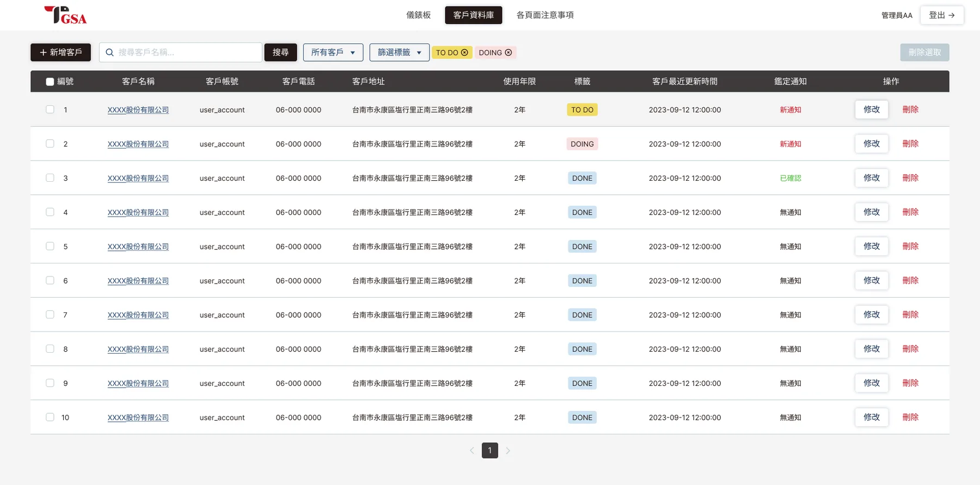The image size is (980, 485).
Task: Click the DOING tag in row 2
Action: coord(582,144)
